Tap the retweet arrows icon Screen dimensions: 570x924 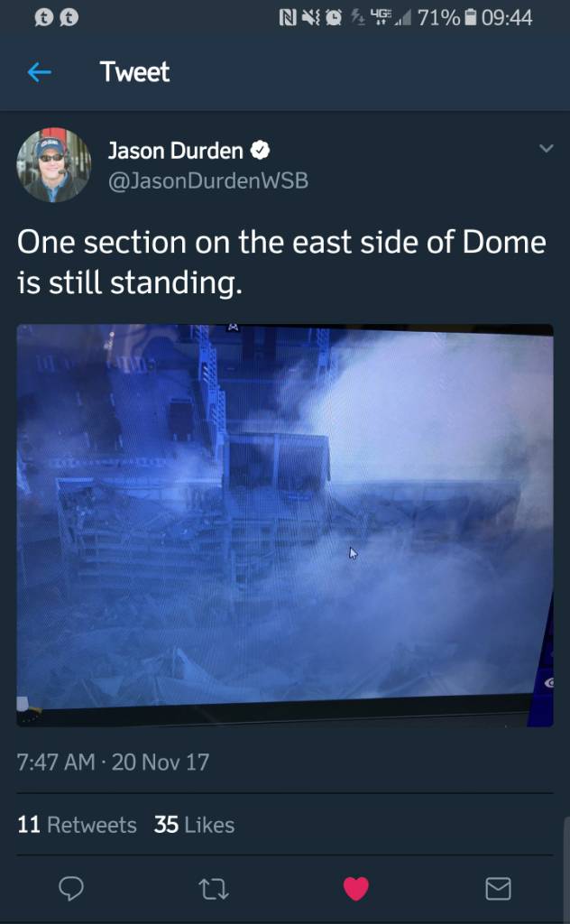coord(213,889)
